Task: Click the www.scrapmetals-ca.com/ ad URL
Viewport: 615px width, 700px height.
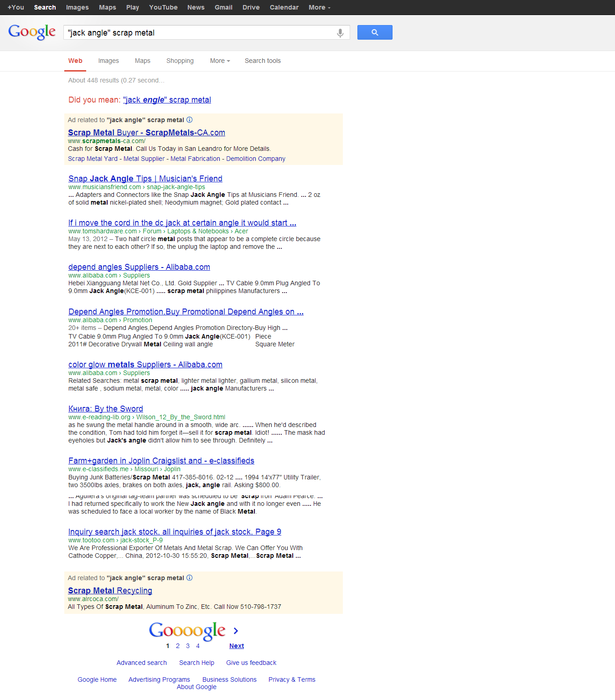Action: click(107, 141)
